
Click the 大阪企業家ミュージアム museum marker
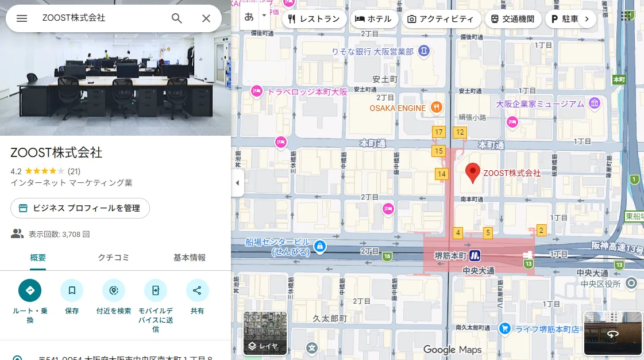point(594,103)
